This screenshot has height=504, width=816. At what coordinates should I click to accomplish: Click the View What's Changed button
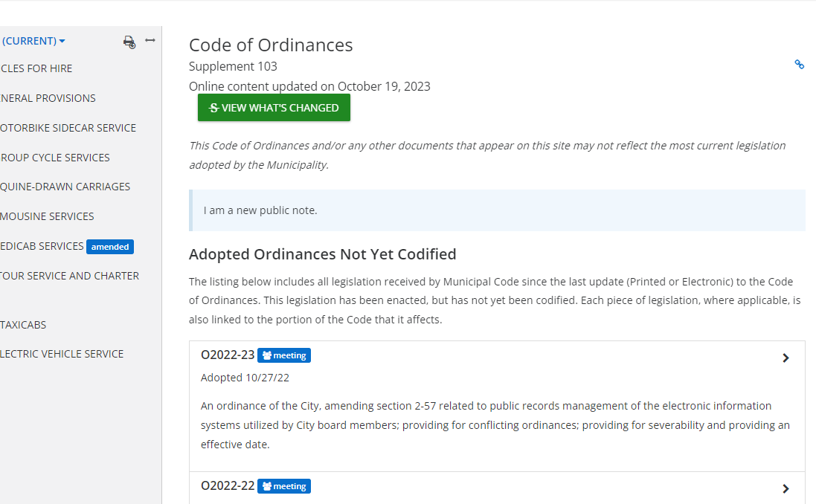click(x=274, y=108)
